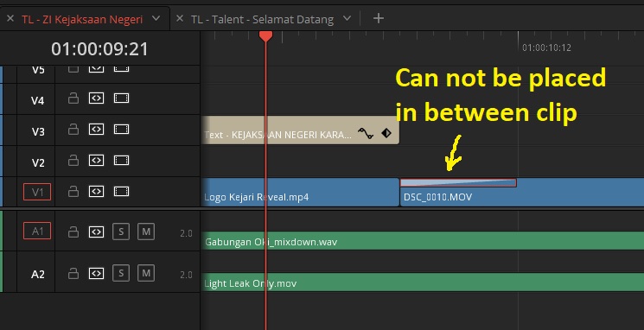Select the A1 destination control
The height and width of the screenshot is (330, 644).
pyautogui.click(x=37, y=231)
